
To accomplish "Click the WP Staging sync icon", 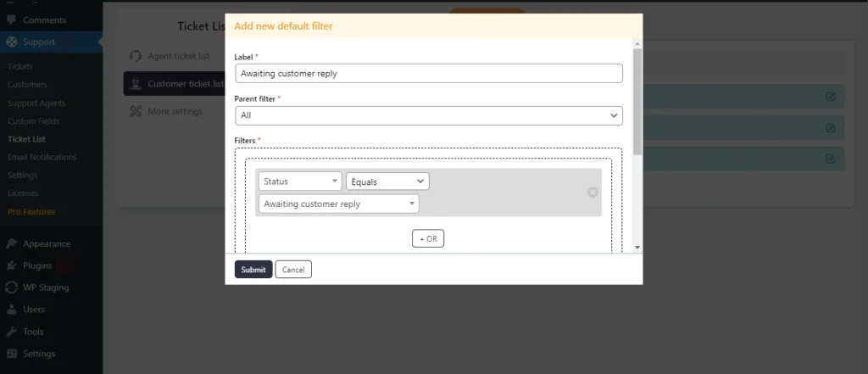I will click(11, 287).
